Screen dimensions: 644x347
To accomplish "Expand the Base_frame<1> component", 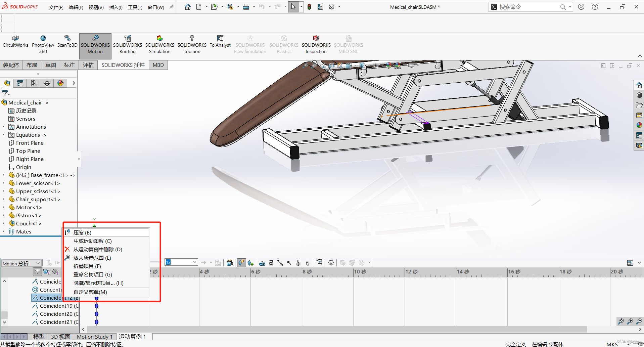I will [3, 175].
